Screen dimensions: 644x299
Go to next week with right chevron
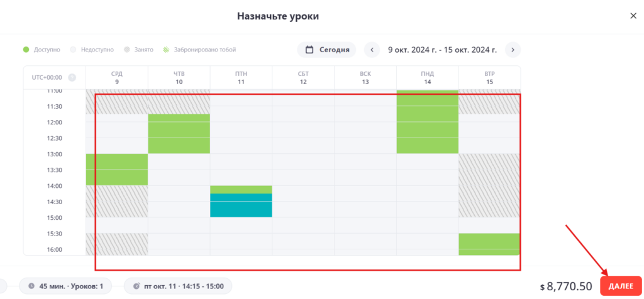pos(513,50)
